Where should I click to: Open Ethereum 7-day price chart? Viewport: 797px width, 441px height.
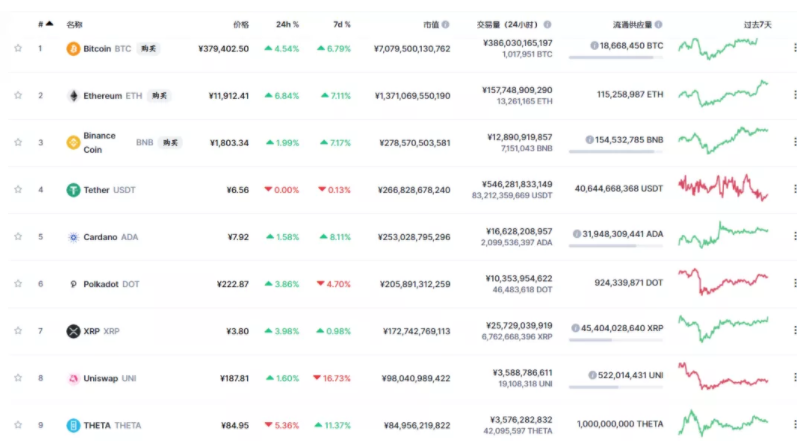point(723,93)
